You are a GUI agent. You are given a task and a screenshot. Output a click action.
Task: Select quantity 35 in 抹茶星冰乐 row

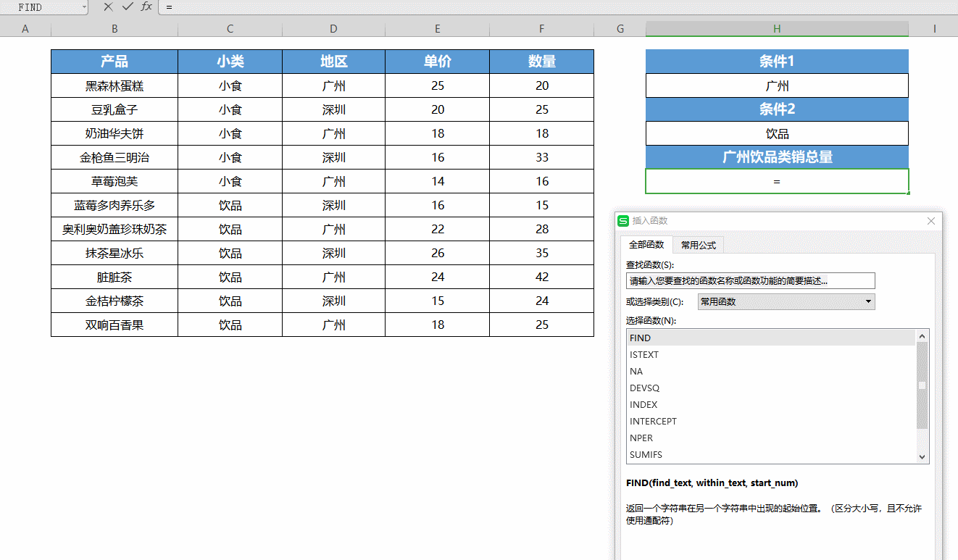(x=541, y=253)
